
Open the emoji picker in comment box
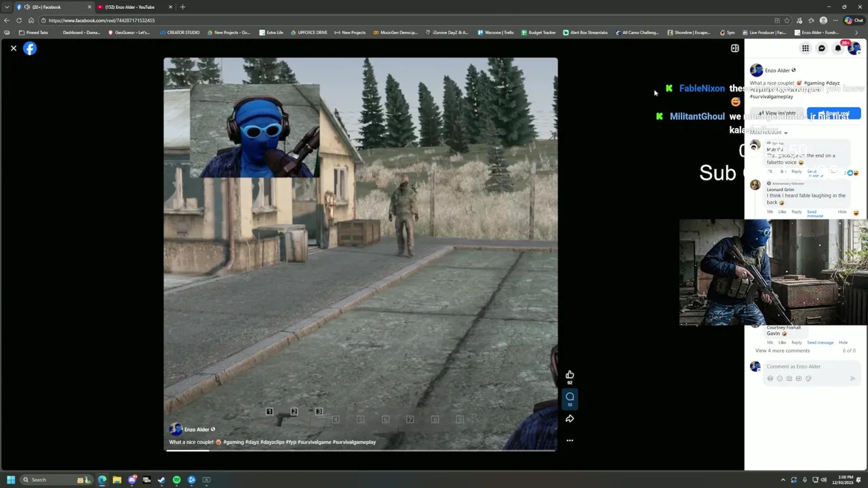779,379
